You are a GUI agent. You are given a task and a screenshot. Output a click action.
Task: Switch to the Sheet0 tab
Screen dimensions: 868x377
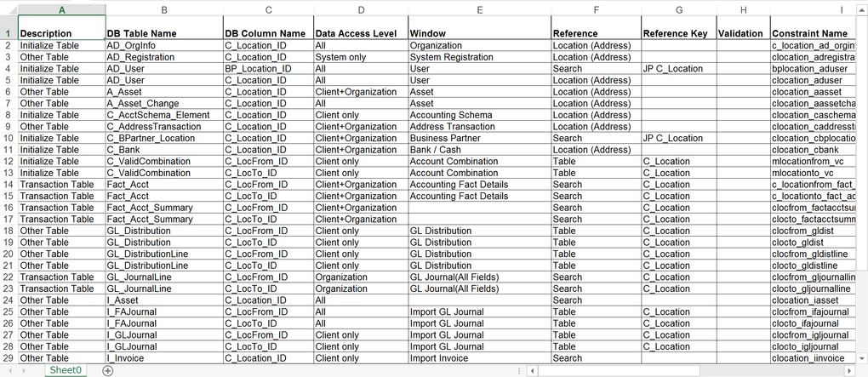pos(66,370)
